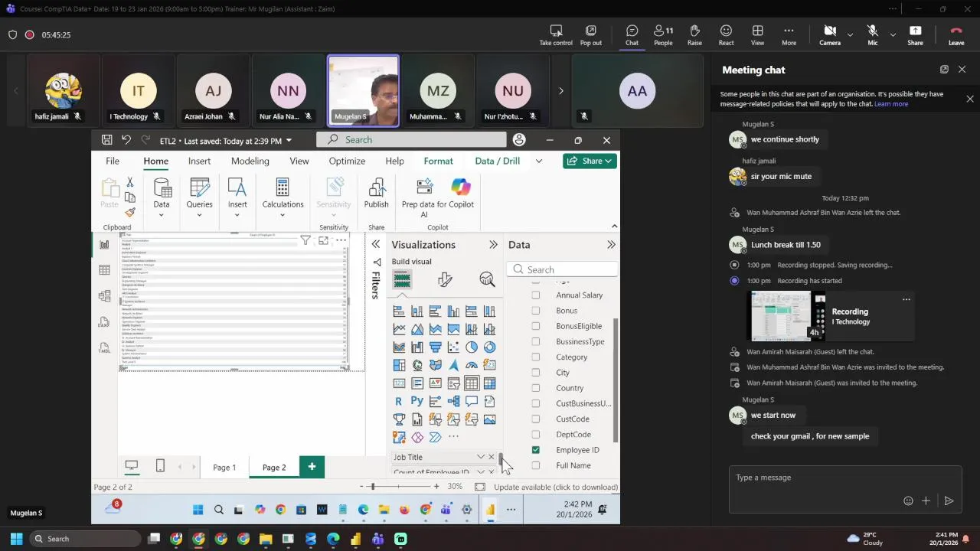
Task: Add a new report page
Action: coord(312,466)
